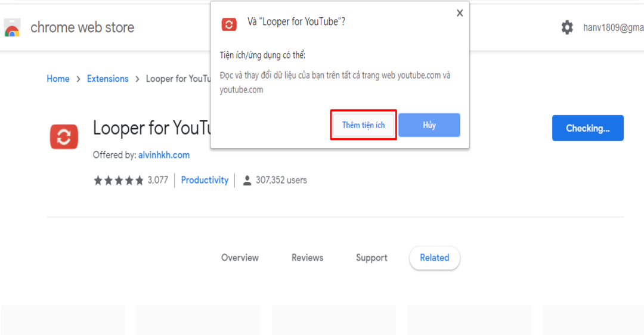Go to Home breadcrumb link

click(58, 79)
